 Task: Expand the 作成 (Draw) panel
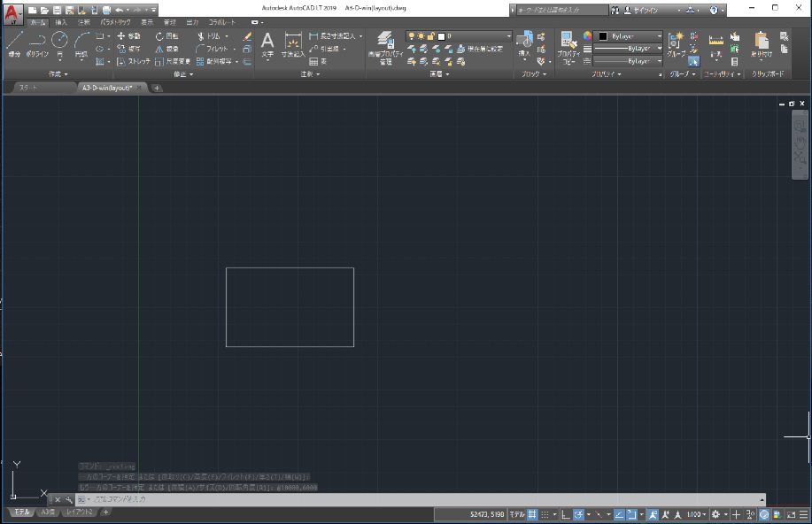click(x=58, y=74)
